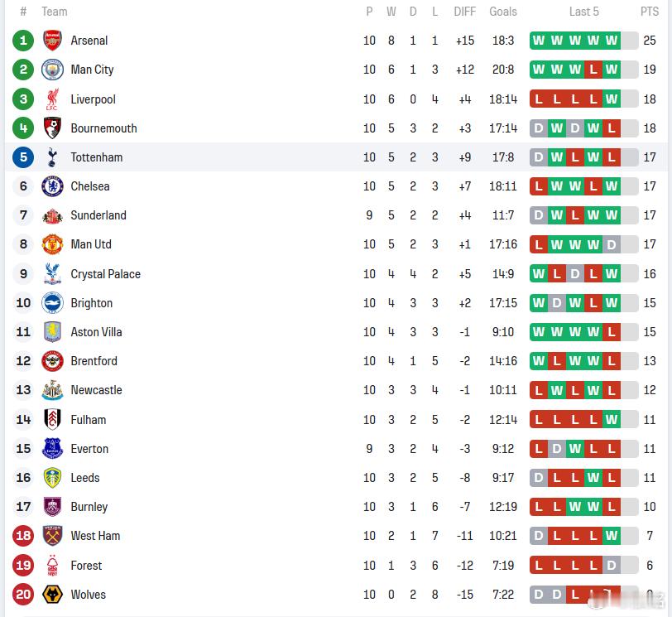Screen dimensions: 672x617
Task: Click the green rank 1 position badge
Action: 23,41
